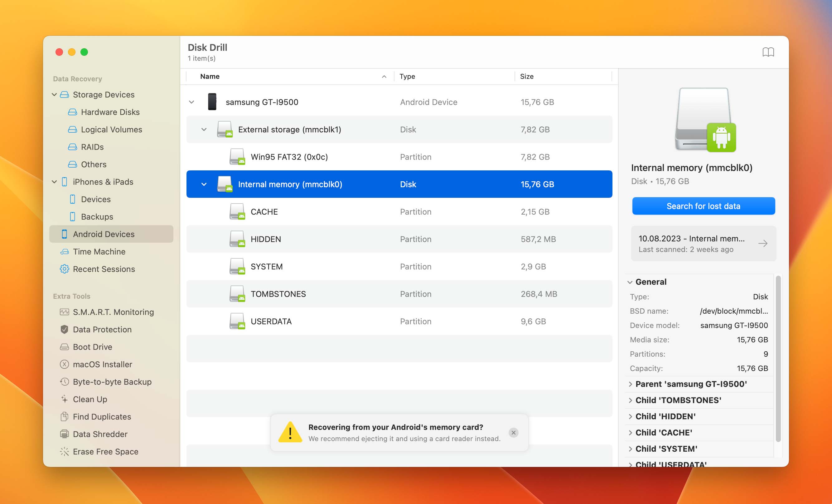The width and height of the screenshot is (832, 504).
Task: Expand the samsung GT-I9500 device tree
Action: click(191, 102)
